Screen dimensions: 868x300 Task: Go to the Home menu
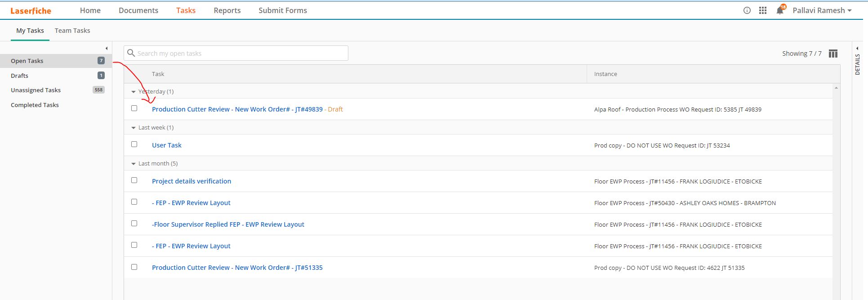tap(90, 10)
